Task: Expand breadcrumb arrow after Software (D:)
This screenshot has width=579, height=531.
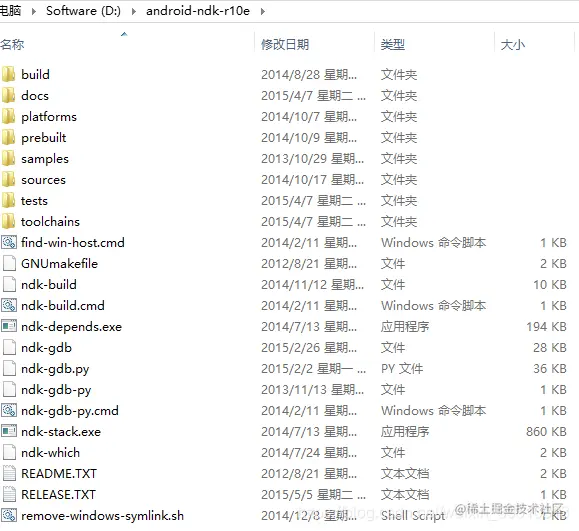Action: click(134, 11)
